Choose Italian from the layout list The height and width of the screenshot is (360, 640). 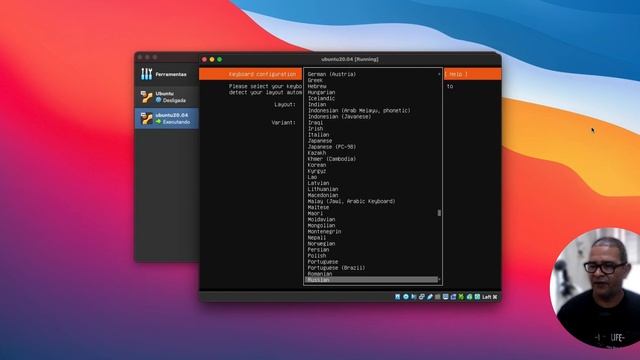point(318,135)
